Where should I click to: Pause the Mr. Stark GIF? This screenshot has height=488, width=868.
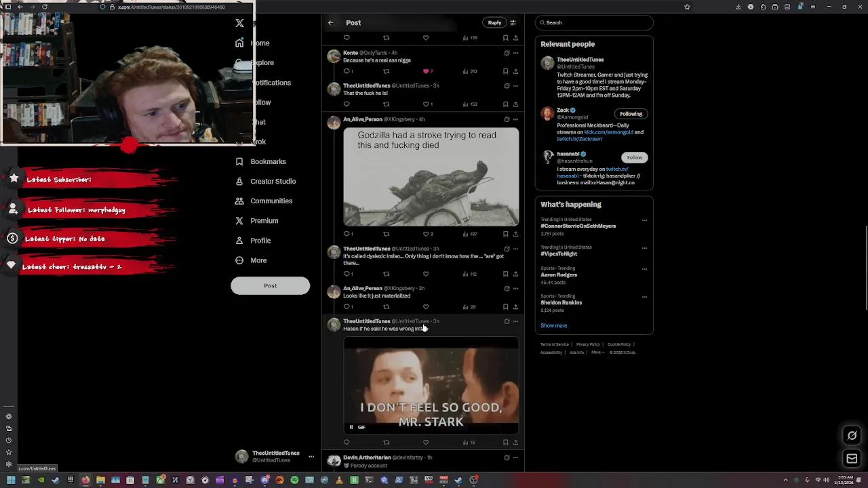point(351,427)
